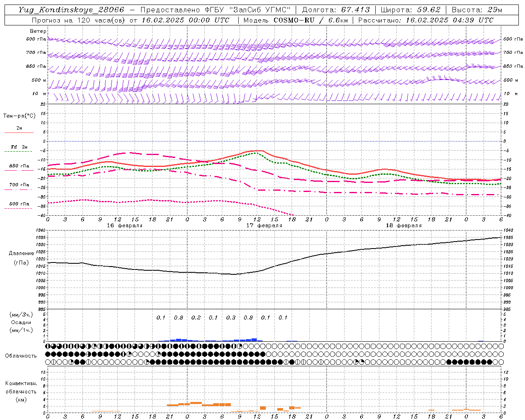525x420 pixels.
Task: Click the Широта: 59.62 header field
Action: [411, 10]
